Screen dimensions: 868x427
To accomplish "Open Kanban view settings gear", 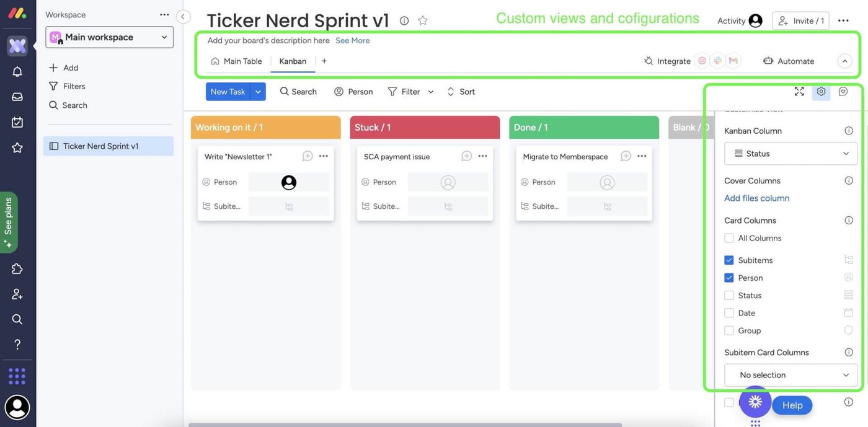I will [821, 91].
